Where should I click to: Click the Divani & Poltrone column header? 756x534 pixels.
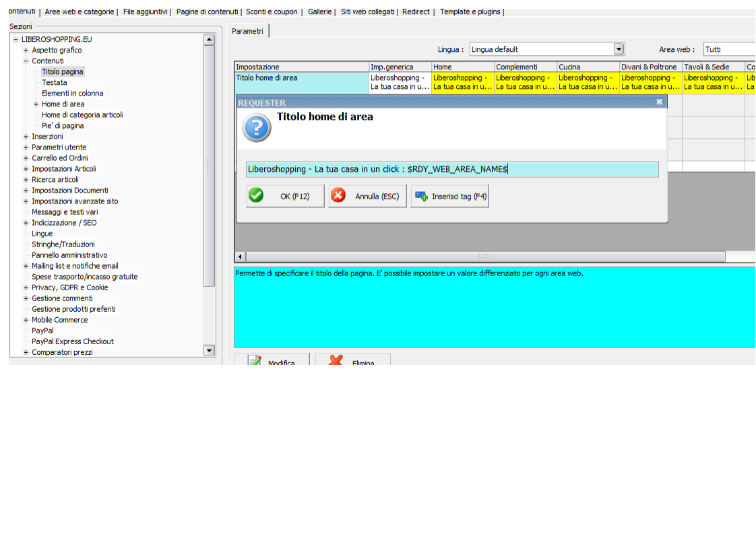click(x=650, y=67)
